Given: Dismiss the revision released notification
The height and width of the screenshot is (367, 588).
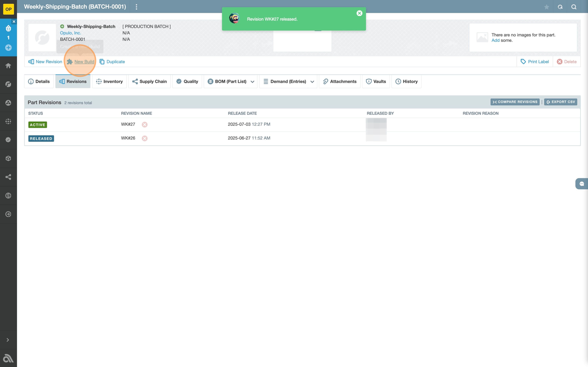Looking at the screenshot, I should tap(359, 13).
